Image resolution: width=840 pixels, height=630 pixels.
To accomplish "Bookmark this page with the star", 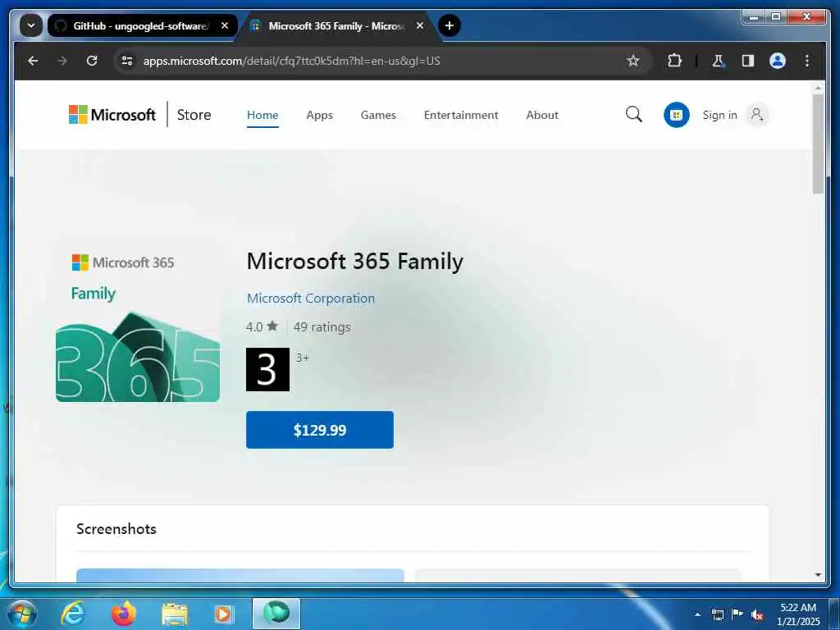I will 633,61.
